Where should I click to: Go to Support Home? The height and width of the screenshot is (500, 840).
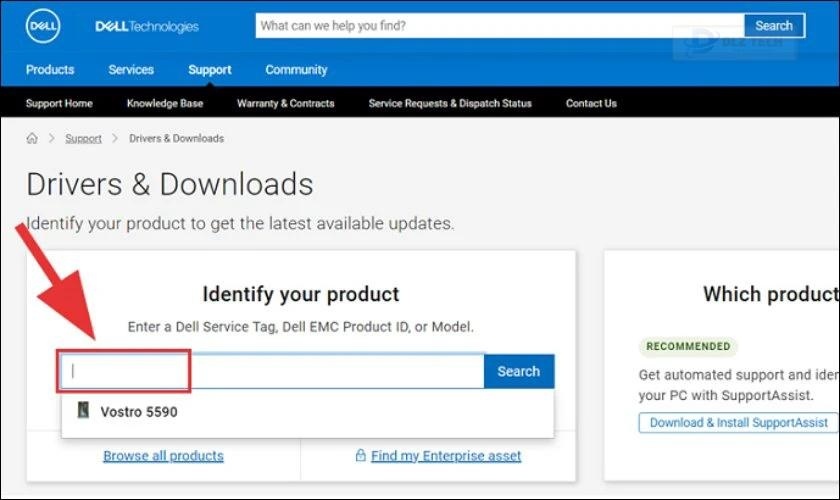59,103
